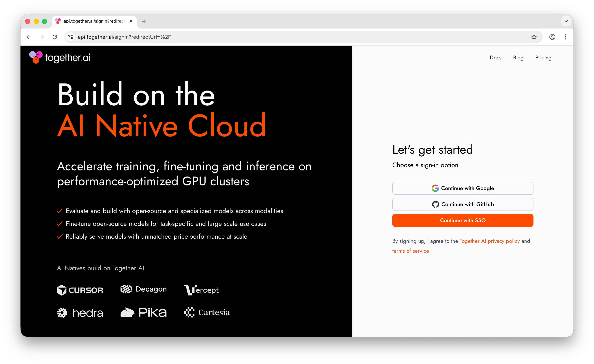Click the bookmark star in the address bar
The image size is (594, 364).
534,37
